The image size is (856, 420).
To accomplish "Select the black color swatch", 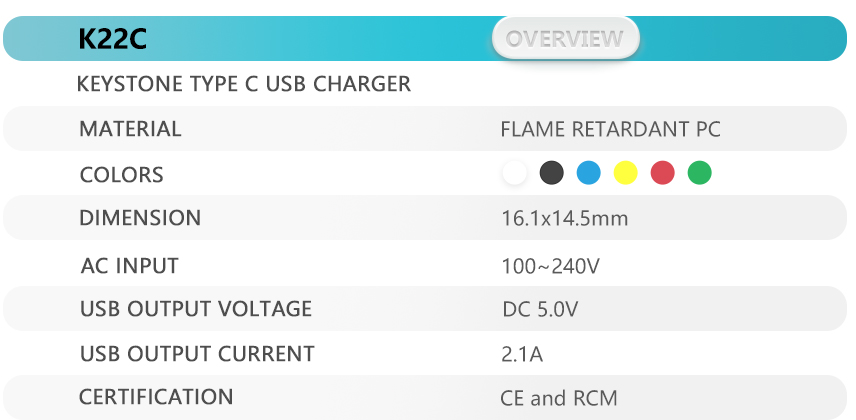I will (551, 173).
